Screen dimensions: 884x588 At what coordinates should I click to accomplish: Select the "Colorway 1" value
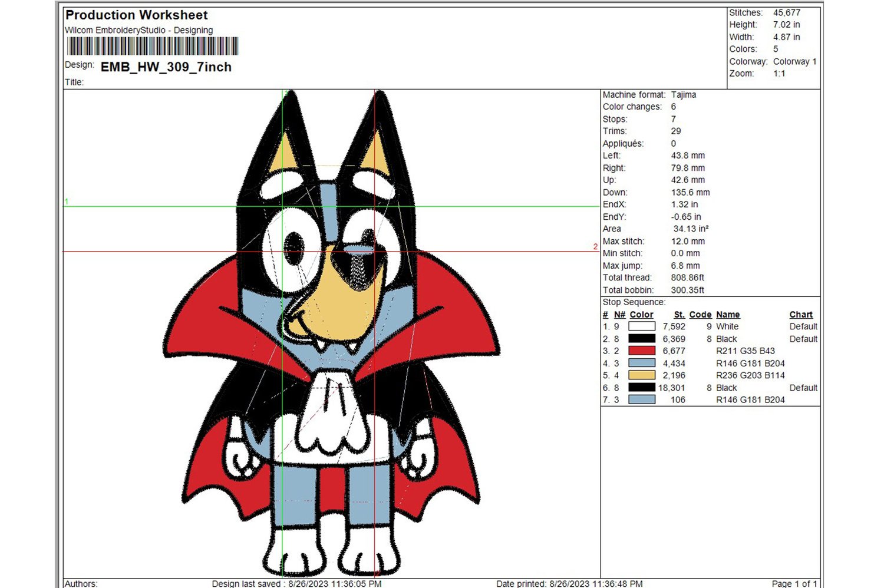tap(795, 61)
